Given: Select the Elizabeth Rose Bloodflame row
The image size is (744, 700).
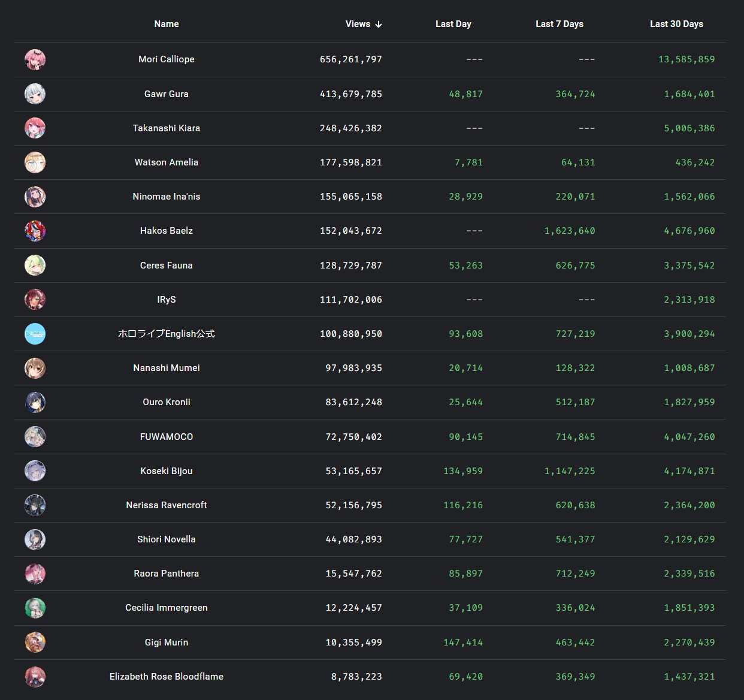Looking at the screenshot, I should click(370, 677).
